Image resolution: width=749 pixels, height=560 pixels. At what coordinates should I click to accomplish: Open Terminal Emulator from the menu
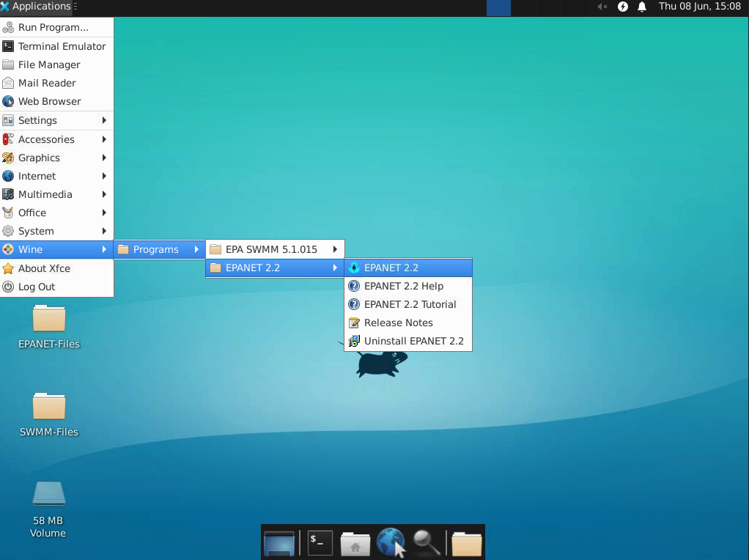pyautogui.click(x=56, y=46)
